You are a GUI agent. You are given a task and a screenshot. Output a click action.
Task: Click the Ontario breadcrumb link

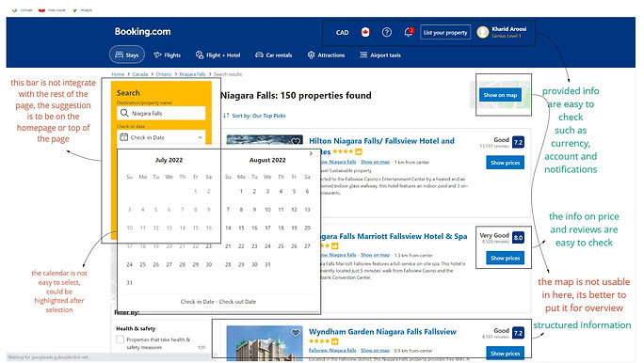pyautogui.click(x=164, y=74)
